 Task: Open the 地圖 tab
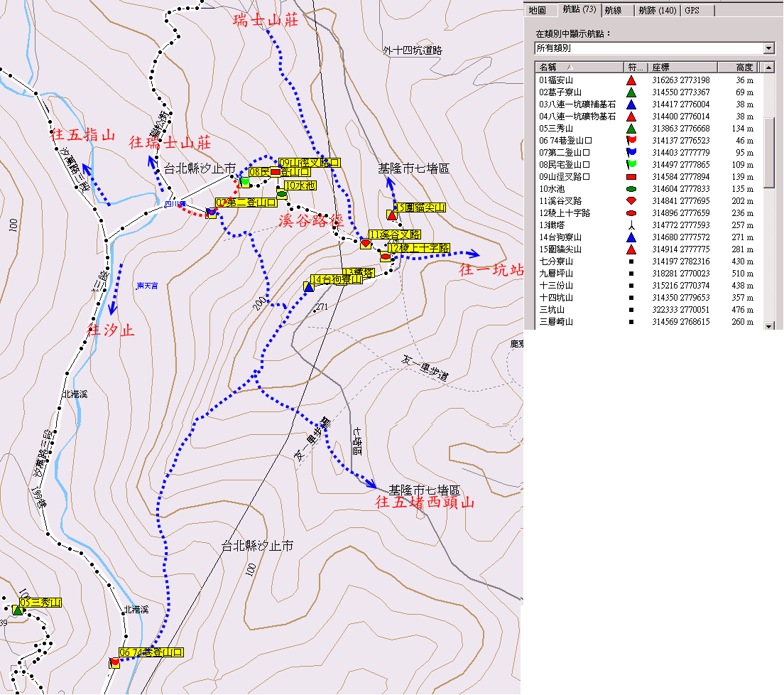[538, 11]
